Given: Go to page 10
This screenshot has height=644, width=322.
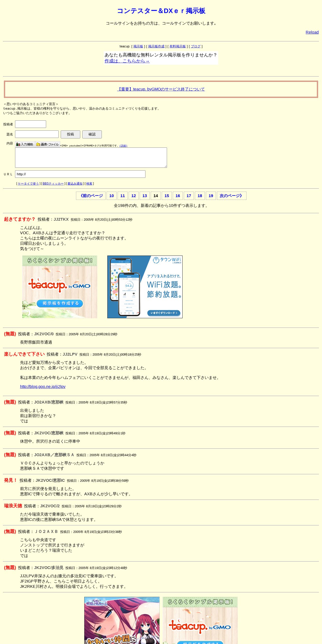Looking at the screenshot, I should pyautogui.click(x=112, y=196).
